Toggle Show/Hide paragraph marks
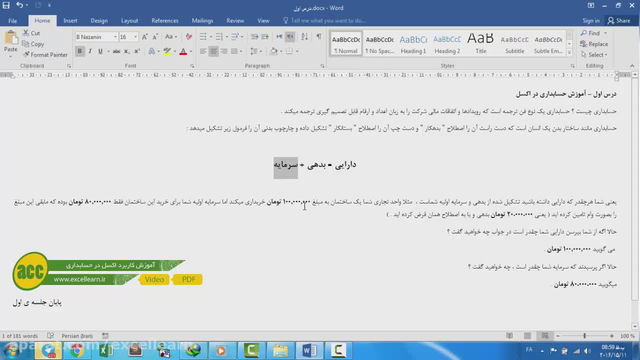Screen dimensions: 640x360 (319, 37)
